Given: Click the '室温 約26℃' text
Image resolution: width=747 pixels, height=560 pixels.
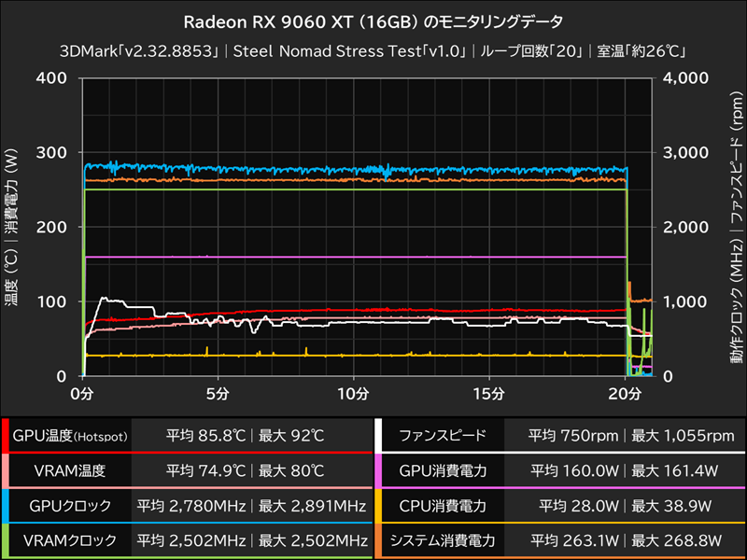Looking at the screenshot, I should click(641, 51).
